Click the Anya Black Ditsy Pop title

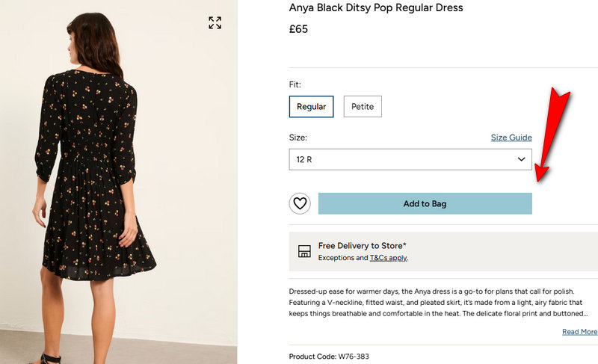(376, 8)
